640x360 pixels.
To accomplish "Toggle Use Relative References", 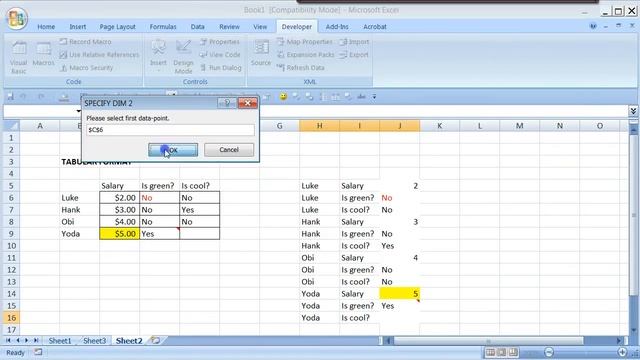I will (x=99, y=55).
